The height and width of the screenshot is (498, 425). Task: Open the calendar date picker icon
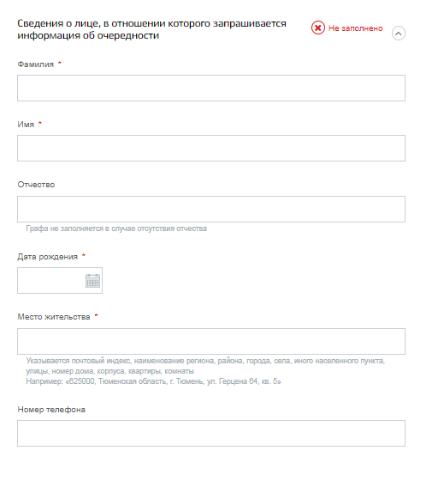92,281
